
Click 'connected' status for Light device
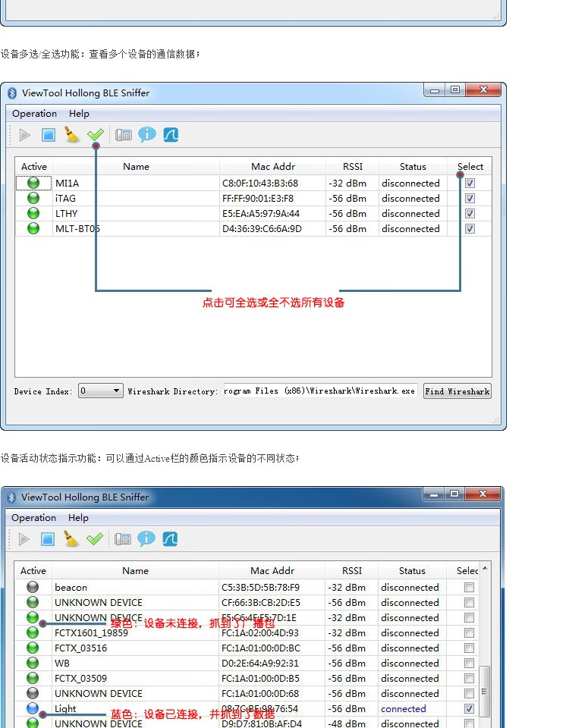pyautogui.click(x=403, y=708)
